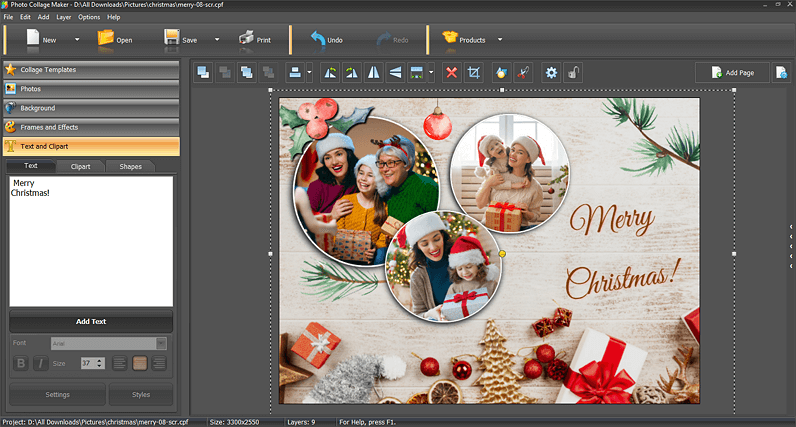This screenshot has height=427, width=796.
Task: Click into the Merry Christmas text box
Action: [91, 241]
